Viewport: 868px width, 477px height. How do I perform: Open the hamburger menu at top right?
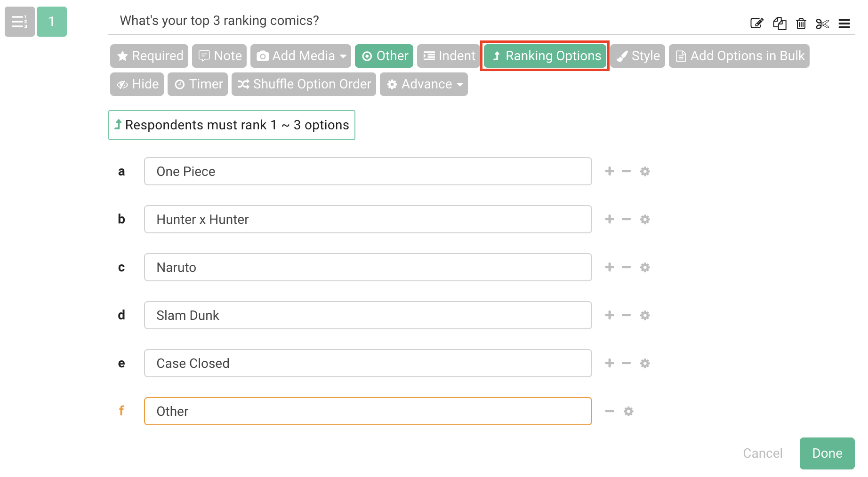(845, 23)
